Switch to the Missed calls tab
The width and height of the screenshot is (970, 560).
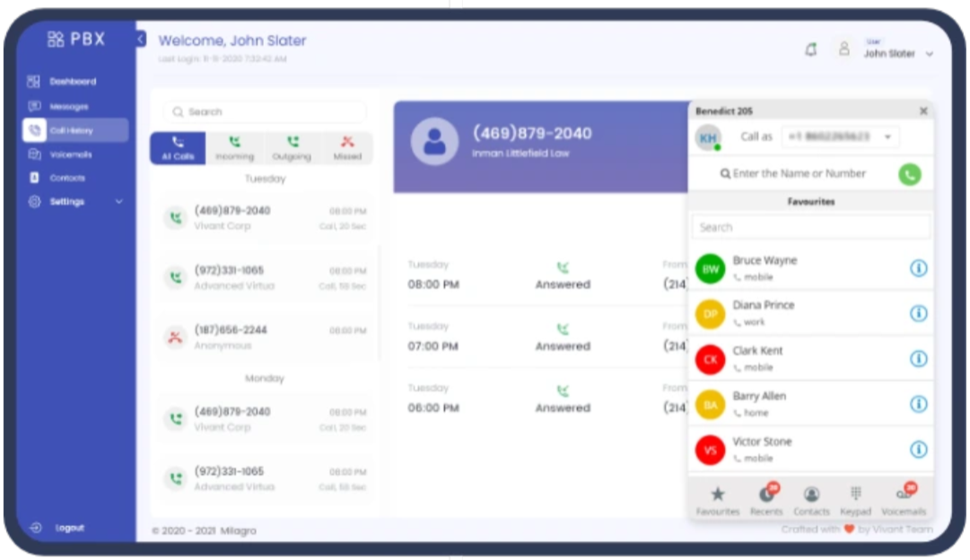click(347, 148)
